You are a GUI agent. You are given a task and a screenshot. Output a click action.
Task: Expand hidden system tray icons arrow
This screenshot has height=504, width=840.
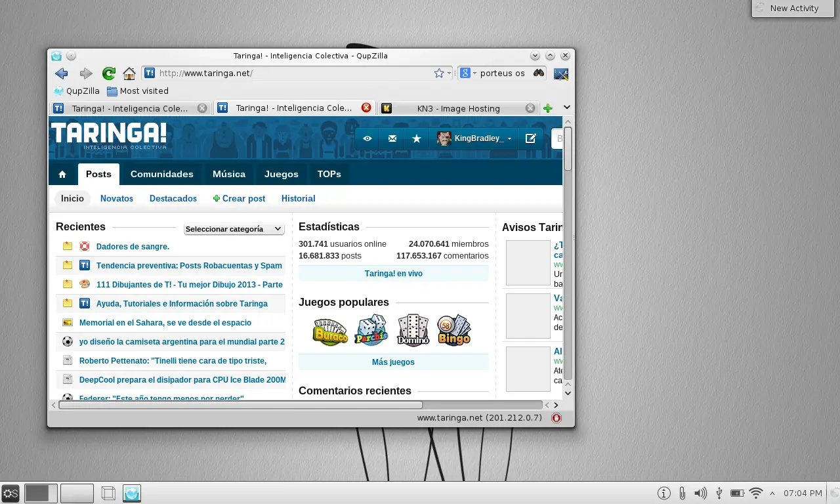772,493
